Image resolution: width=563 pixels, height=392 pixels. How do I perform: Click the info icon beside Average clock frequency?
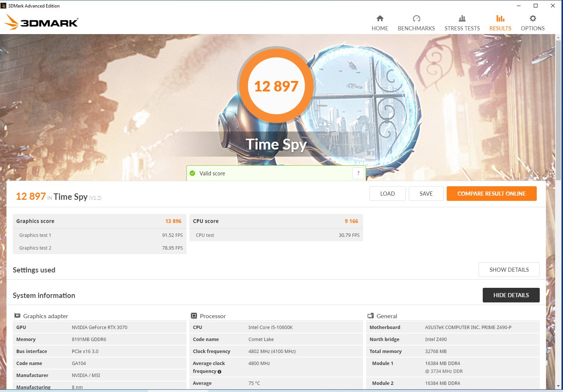[219, 372]
